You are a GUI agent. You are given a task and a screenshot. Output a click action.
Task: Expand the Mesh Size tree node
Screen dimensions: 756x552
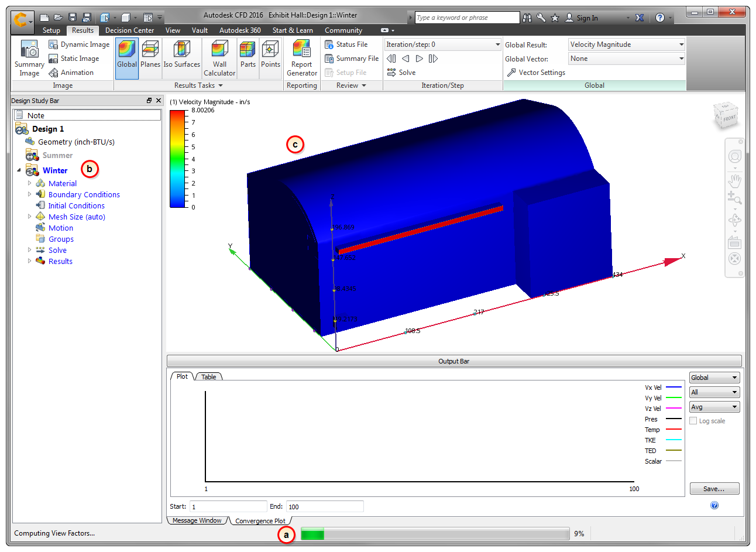[30, 217]
